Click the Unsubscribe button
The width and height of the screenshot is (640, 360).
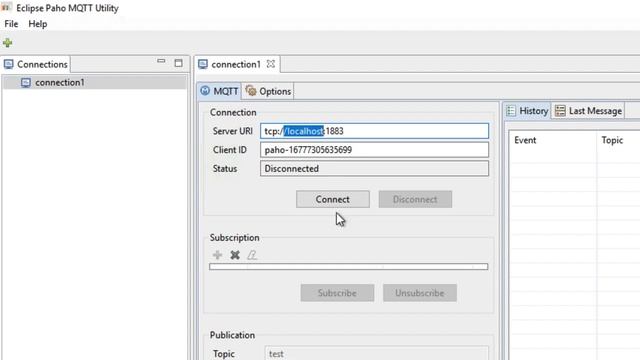pyautogui.click(x=420, y=293)
